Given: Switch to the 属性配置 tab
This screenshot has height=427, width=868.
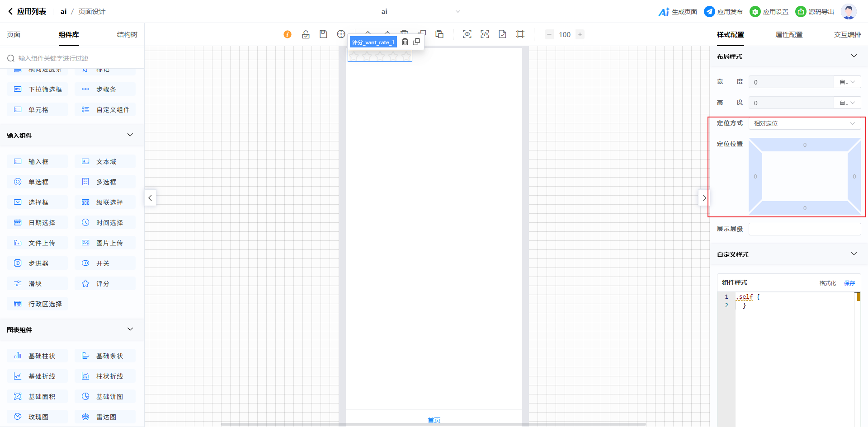Looking at the screenshot, I should click(789, 35).
